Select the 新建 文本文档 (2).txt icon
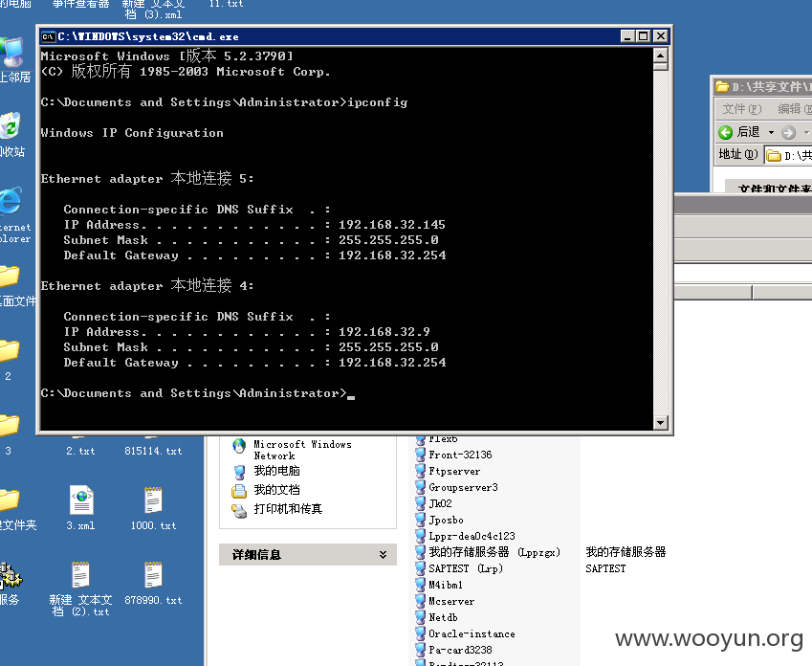 tap(80, 575)
